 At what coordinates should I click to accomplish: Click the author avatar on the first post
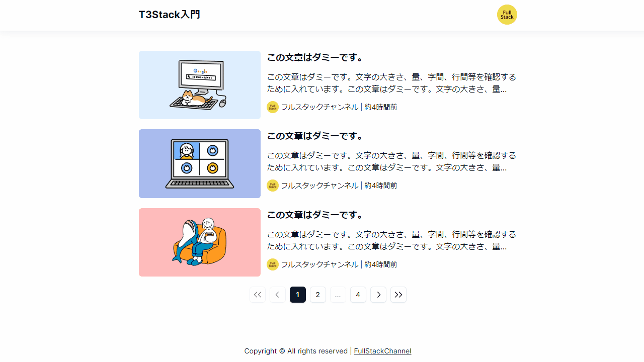pyautogui.click(x=273, y=107)
